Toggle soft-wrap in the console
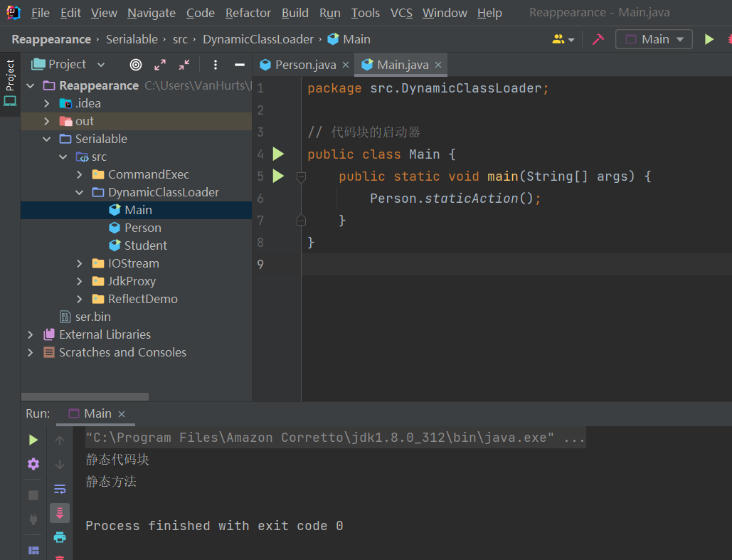Screen dimensions: 732x560 (x=60, y=489)
